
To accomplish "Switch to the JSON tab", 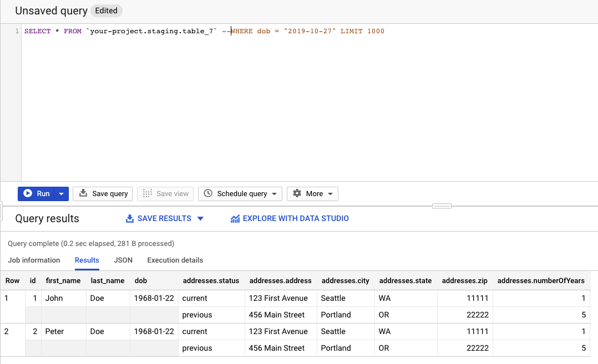I will [x=123, y=260].
